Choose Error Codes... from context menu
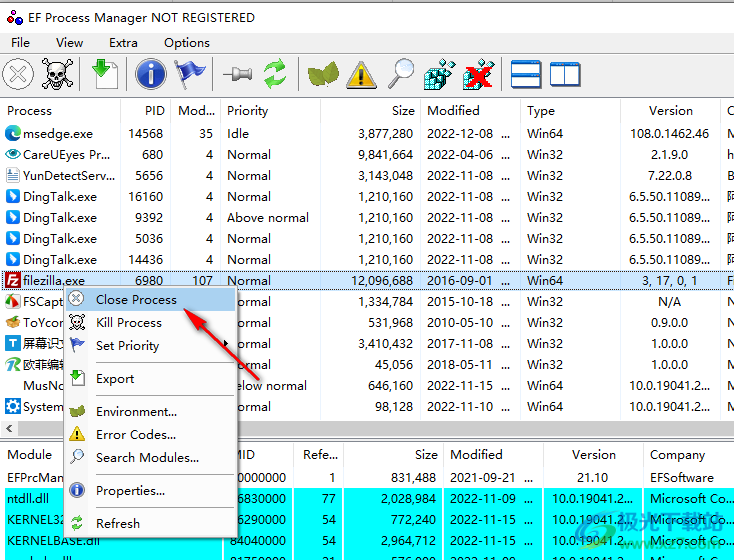This screenshot has width=734, height=560. (151, 435)
